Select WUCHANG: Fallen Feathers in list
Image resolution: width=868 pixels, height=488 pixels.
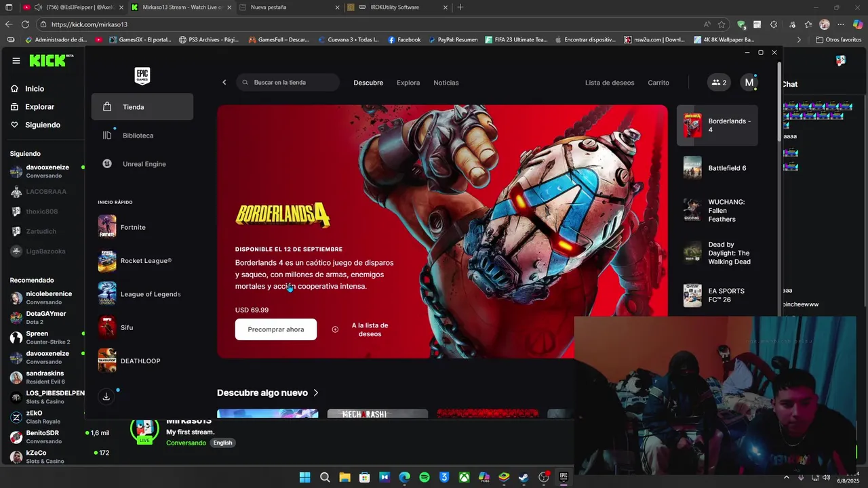point(717,211)
